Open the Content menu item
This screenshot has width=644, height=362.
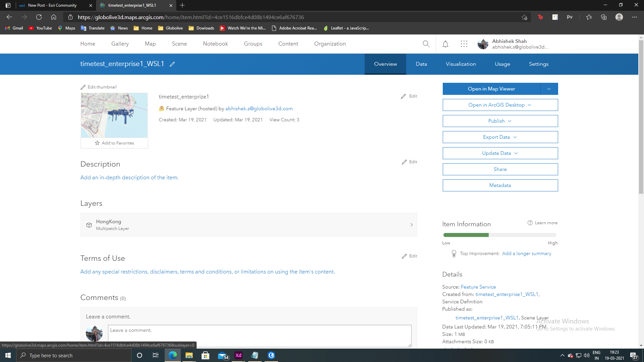coord(288,44)
